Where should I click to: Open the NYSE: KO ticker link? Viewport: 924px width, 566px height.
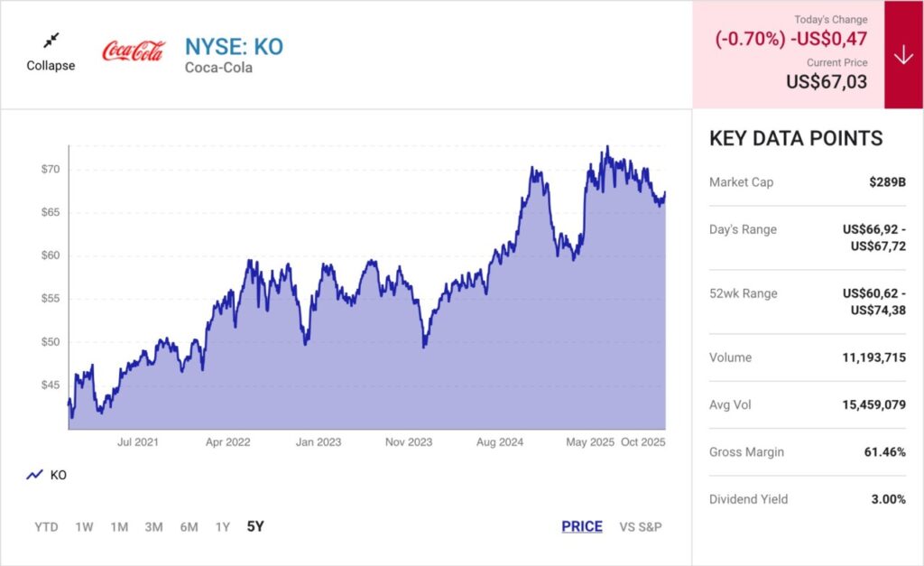234,46
